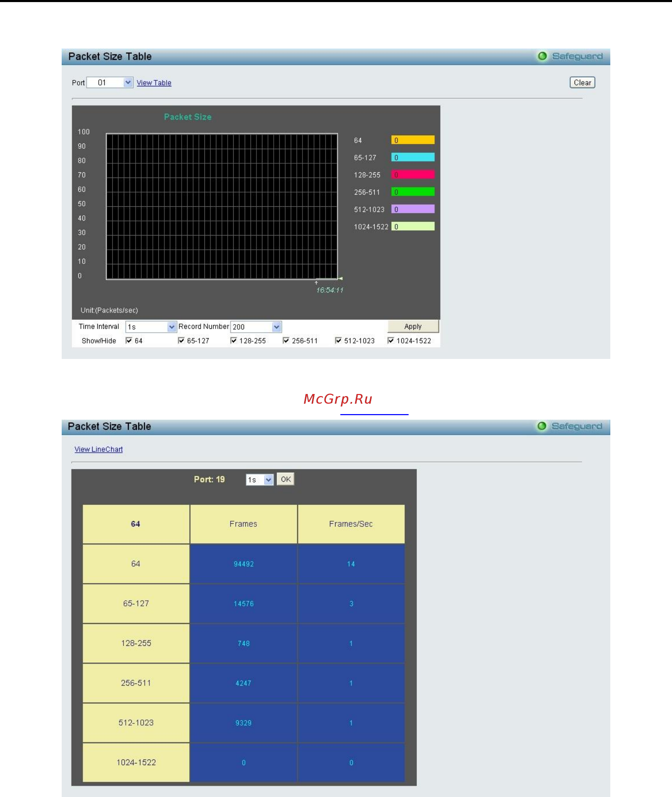Toggle the 256-511 Show/Hide checkbox
672x797 pixels.
point(286,340)
